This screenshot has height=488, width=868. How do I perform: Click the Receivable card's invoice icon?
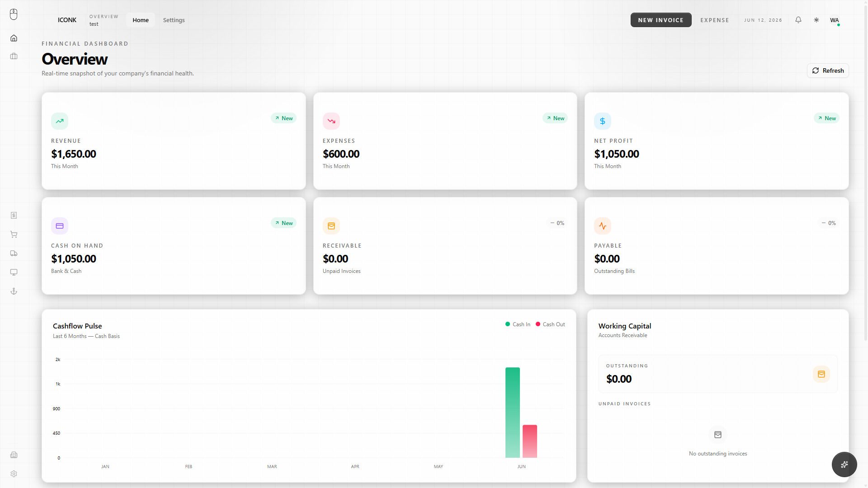click(x=331, y=226)
